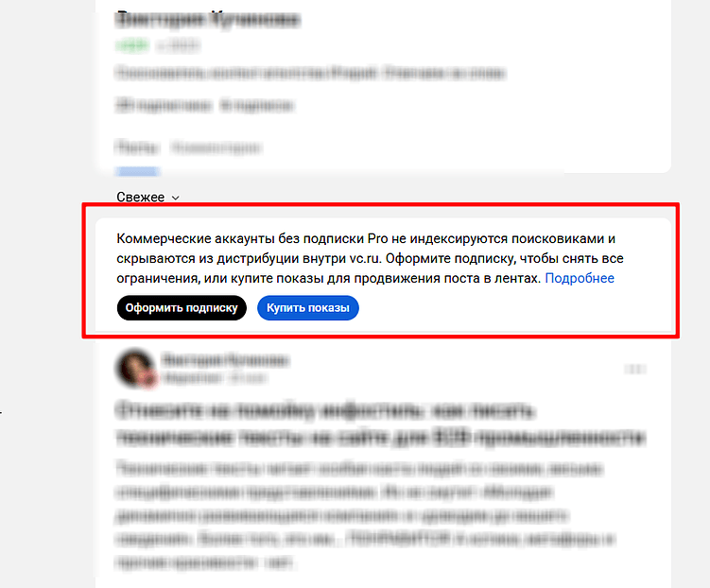
Task: Open the blurred bold post headline
Action: (x=381, y=424)
